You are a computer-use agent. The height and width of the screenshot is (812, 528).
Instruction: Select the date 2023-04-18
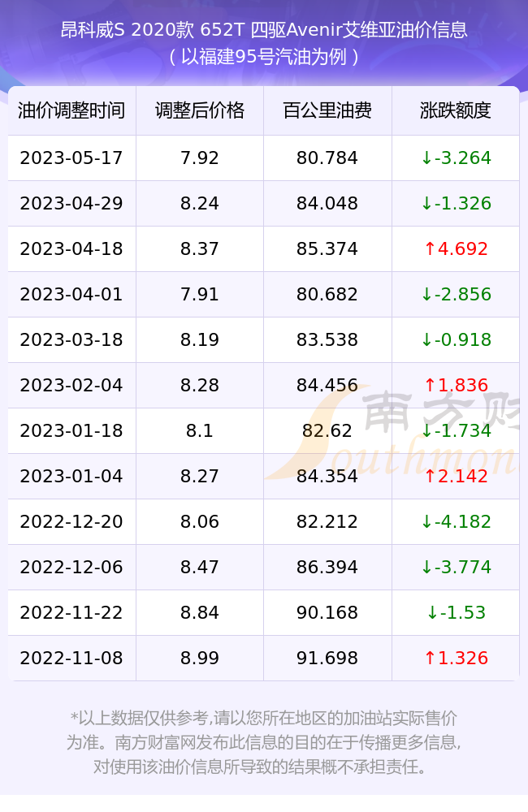coord(71,249)
